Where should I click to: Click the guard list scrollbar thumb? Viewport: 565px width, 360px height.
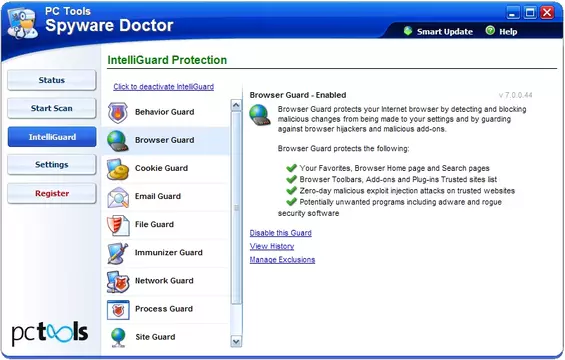tap(236, 208)
